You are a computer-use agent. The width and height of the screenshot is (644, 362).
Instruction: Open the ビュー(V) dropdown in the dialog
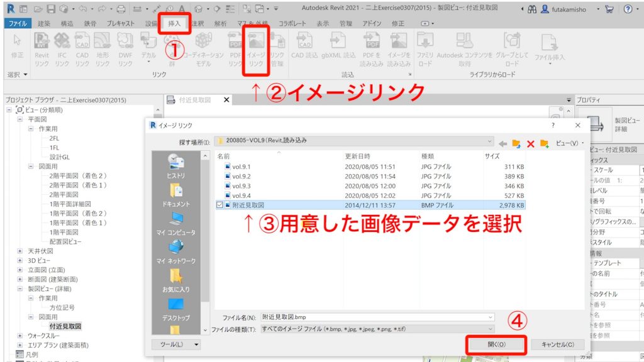pyautogui.click(x=569, y=143)
